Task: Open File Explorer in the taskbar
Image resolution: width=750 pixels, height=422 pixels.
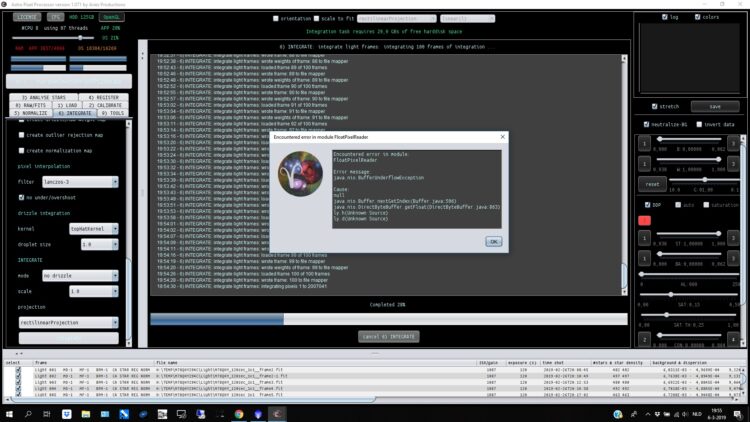Action: coord(86,414)
